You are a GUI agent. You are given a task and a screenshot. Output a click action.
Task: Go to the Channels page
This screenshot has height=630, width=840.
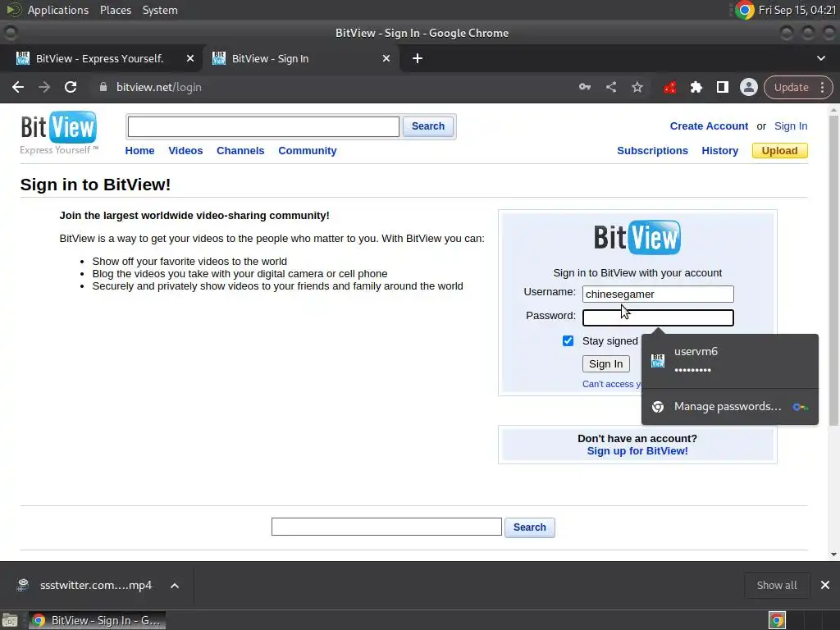(240, 151)
